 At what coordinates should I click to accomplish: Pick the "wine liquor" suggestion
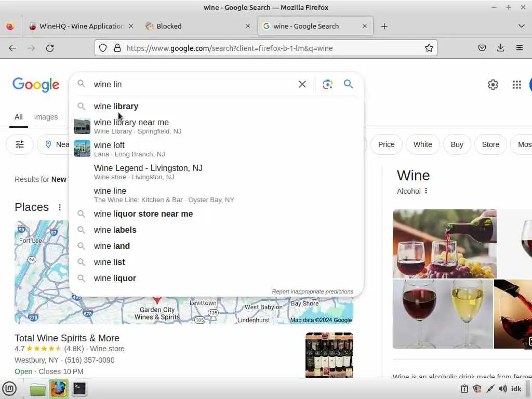coord(216,278)
